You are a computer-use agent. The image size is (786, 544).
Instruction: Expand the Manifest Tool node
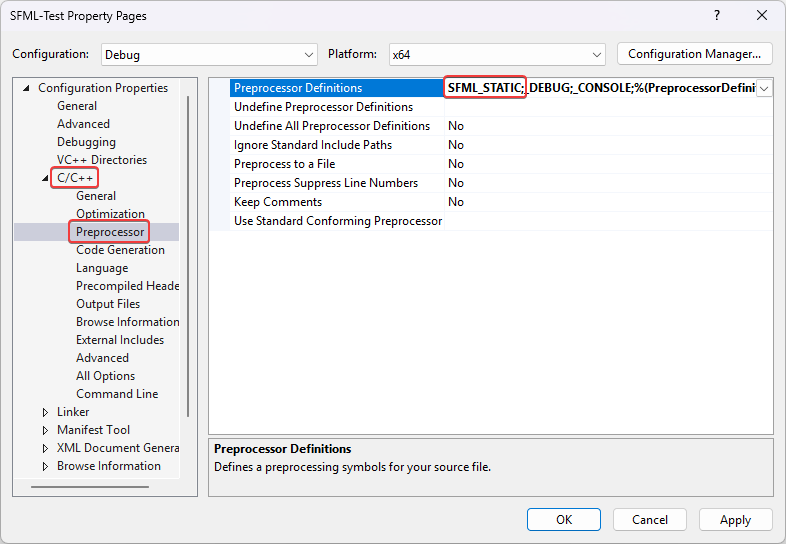pos(46,430)
